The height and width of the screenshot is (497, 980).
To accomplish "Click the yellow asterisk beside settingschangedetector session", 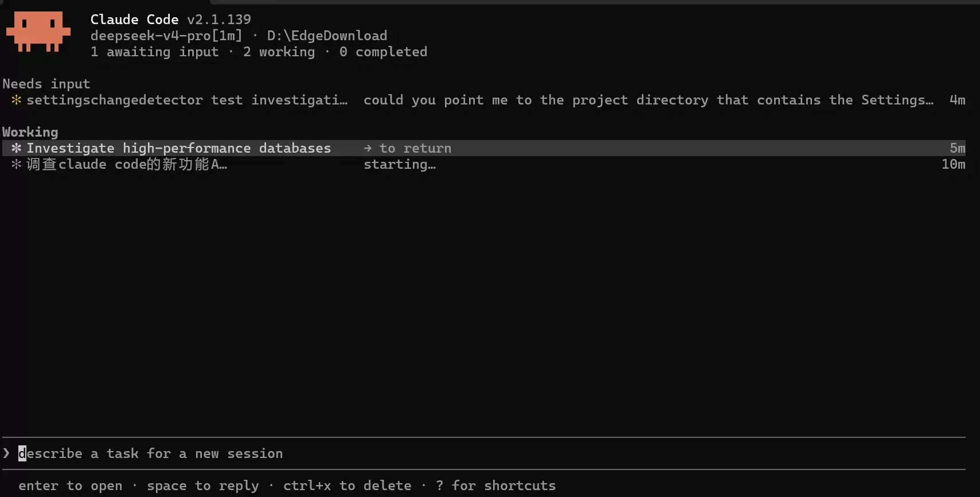I will click(x=16, y=100).
